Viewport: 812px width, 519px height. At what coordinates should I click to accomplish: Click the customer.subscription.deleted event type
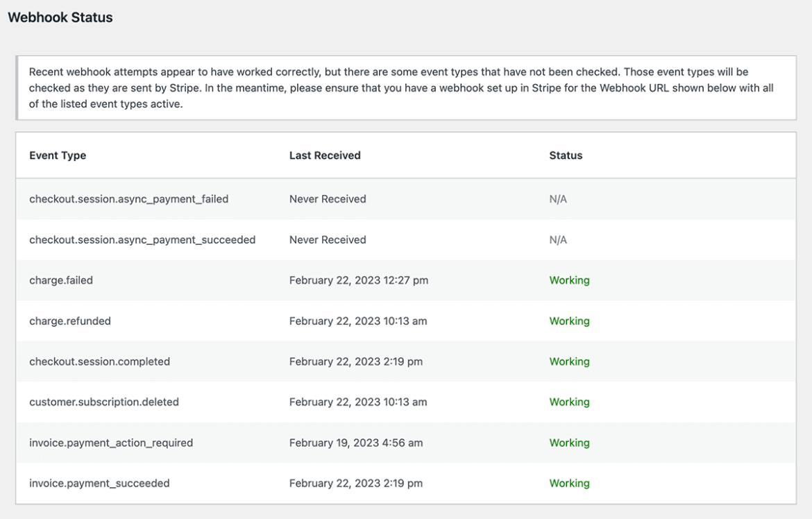click(x=104, y=402)
